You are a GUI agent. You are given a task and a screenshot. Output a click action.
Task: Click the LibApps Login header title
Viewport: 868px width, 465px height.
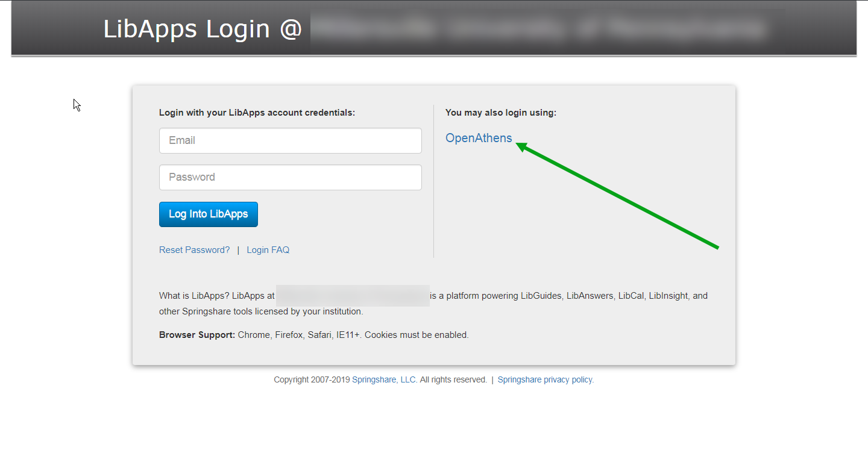click(x=202, y=28)
